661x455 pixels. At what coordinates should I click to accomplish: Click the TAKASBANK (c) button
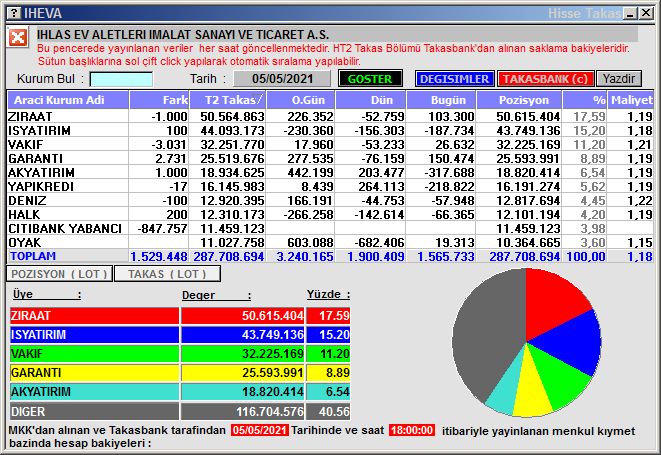pyautogui.click(x=545, y=79)
